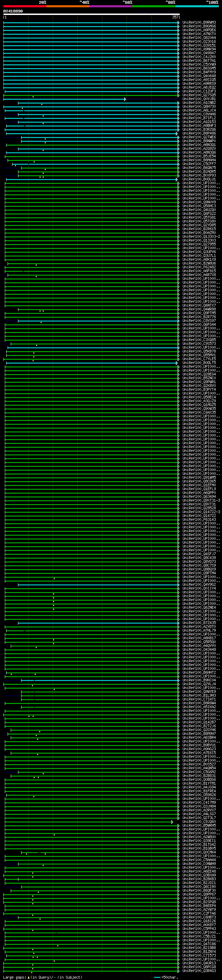Image resolution: width=222 pixels, height=980 pixels.
Task: Select hit label UniRef100_Q39151
Action: tap(199, 45)
